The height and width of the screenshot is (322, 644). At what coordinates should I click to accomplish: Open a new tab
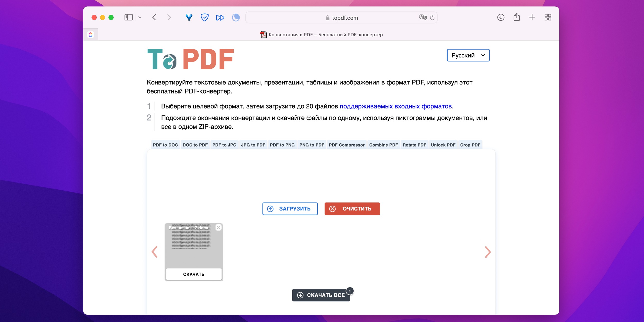click(532, 17)
